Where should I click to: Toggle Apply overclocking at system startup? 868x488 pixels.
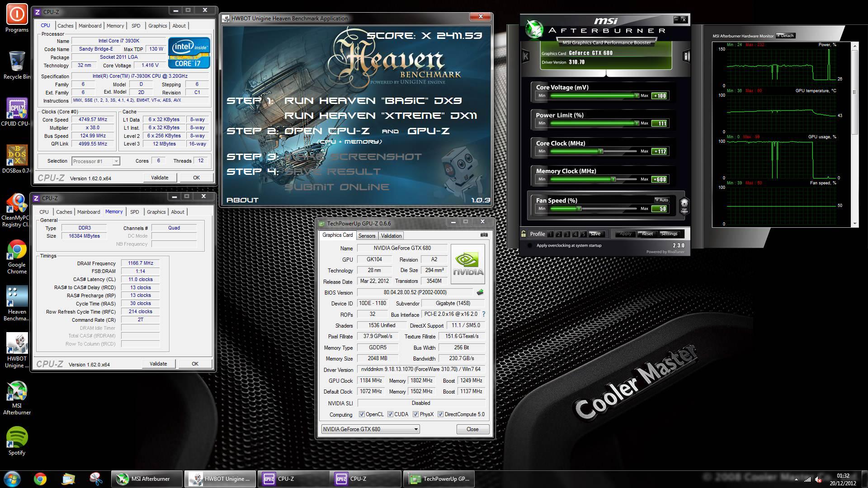click(530, 245)
